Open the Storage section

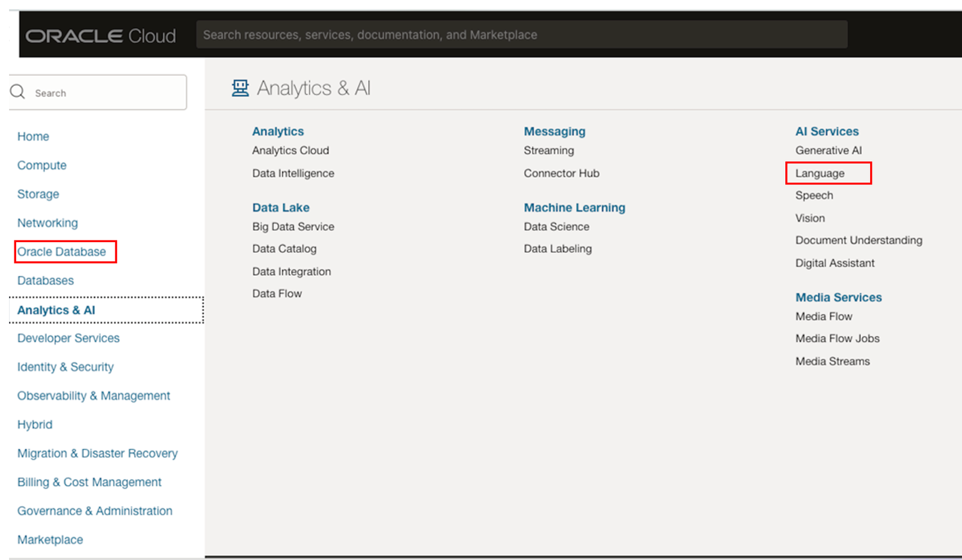[x=38, y=193]
